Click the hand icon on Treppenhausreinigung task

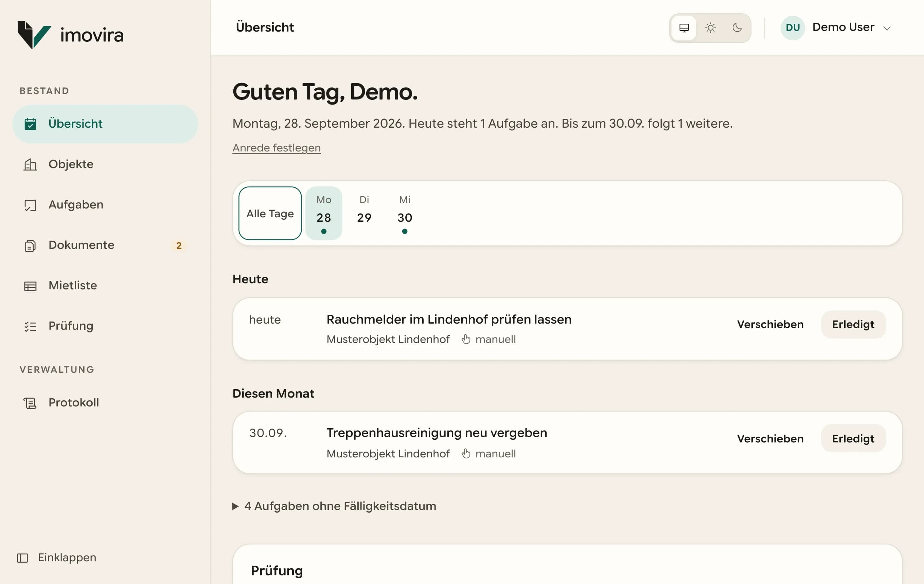pyautogui.click(x=466, y=454)
